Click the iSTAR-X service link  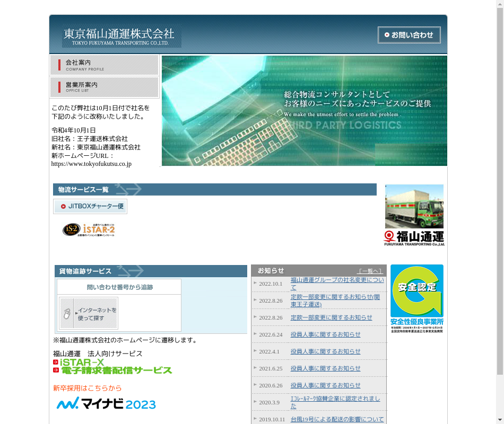point(82,363)
